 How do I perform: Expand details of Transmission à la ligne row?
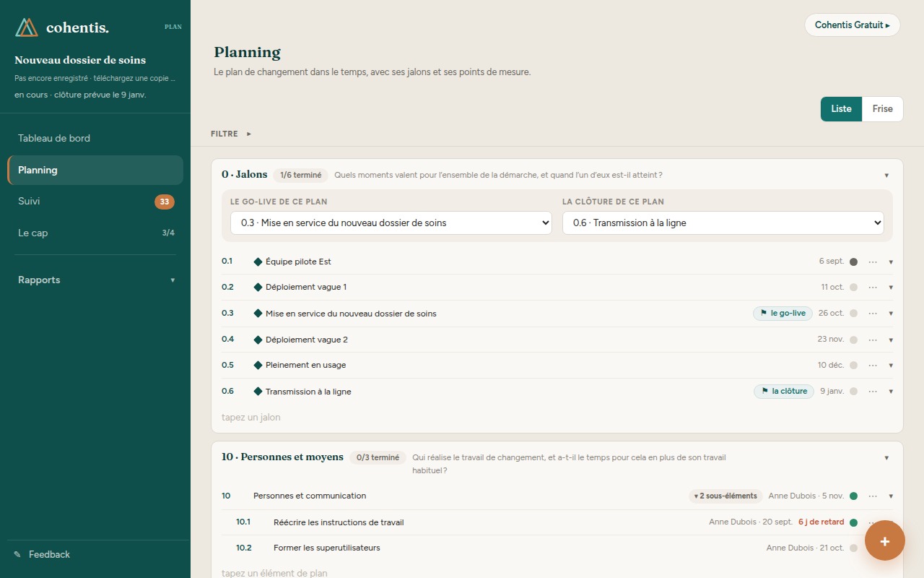[x=891, y=392]
